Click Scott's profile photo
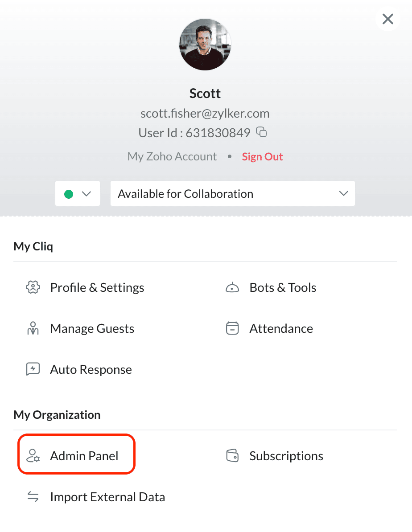The width and height of the screenshot is (412, 532). click(x=205, y=45)
